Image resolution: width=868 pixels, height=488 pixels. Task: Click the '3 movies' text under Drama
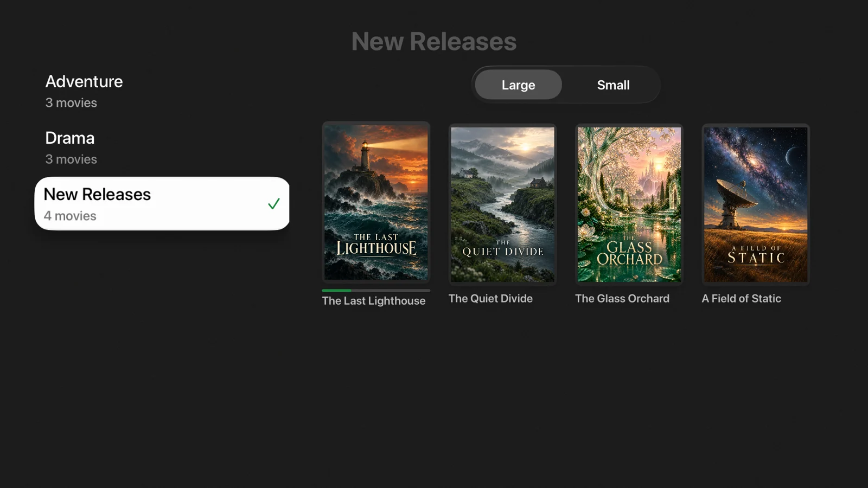tap(71, 159)
